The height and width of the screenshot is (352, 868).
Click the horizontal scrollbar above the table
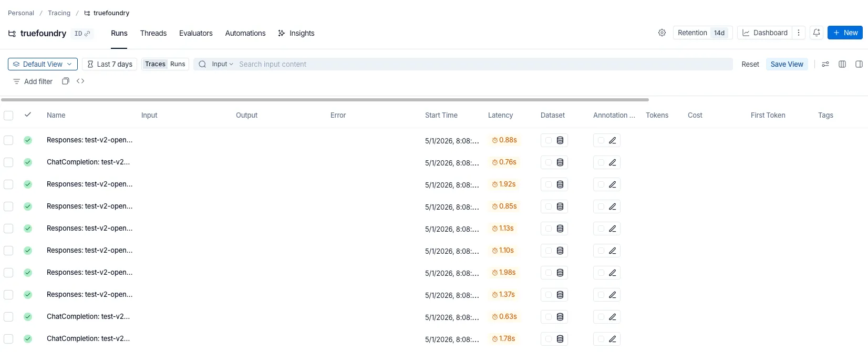(x=325, y=99)
